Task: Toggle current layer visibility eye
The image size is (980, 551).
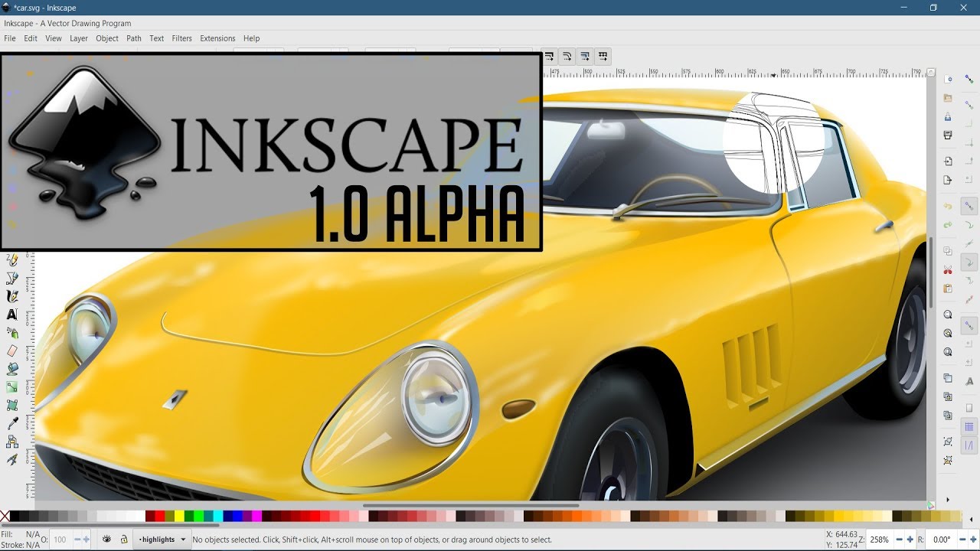Action: point(106,540)
